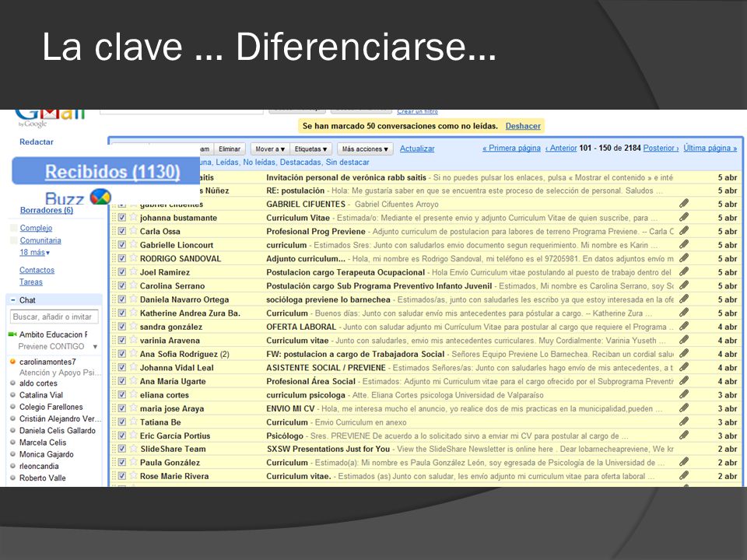Click paperclip on Paula González row
This screenshot has height=560, width=747.
coord(684,462)
